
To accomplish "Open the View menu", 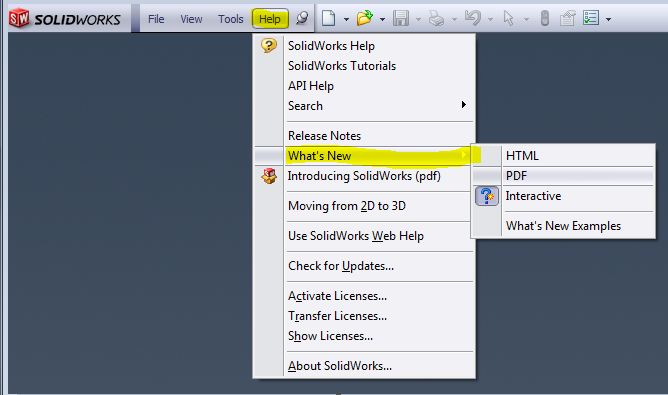I will coord(191,19).
